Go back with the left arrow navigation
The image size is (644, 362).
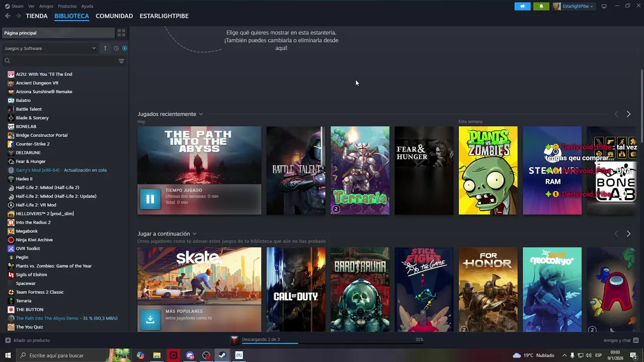pos(8,16)
